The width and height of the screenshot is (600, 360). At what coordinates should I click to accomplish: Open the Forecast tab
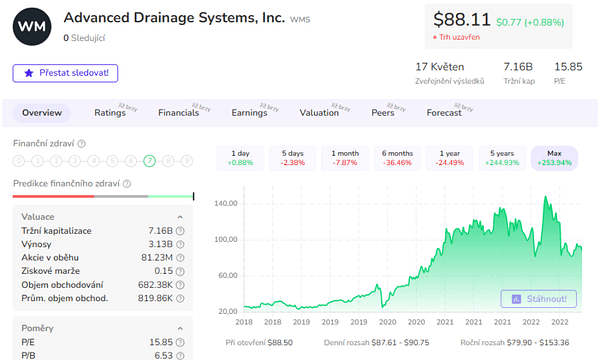click(x=444, y=113)
